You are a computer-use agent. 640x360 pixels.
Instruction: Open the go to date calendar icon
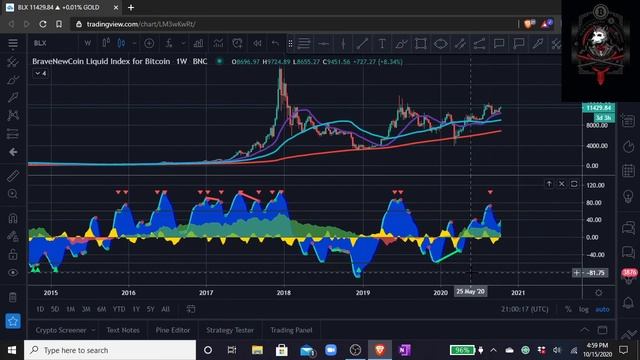(x=191, y=309)
